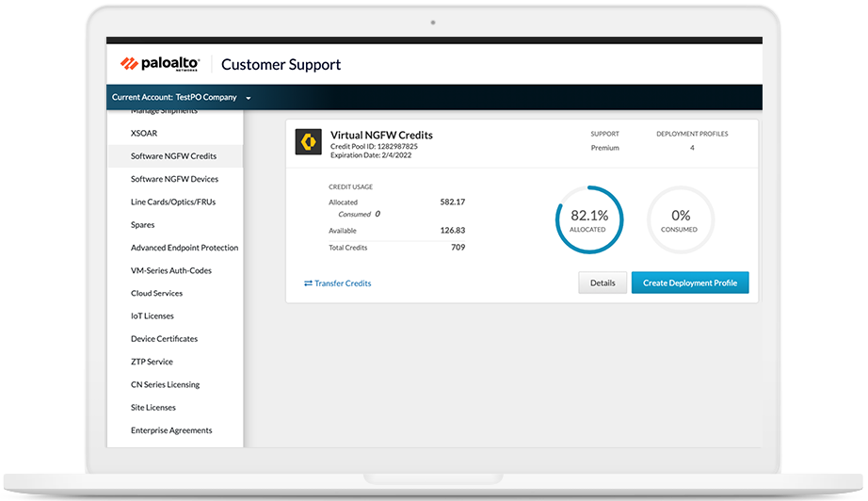Click the 0% Consumed progress ring
This screenshot has height=501, width=868.
pos(680,219)
